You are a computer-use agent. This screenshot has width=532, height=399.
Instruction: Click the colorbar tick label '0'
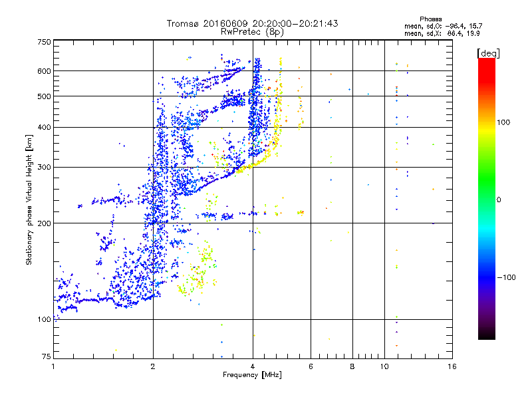click(499, 199)
